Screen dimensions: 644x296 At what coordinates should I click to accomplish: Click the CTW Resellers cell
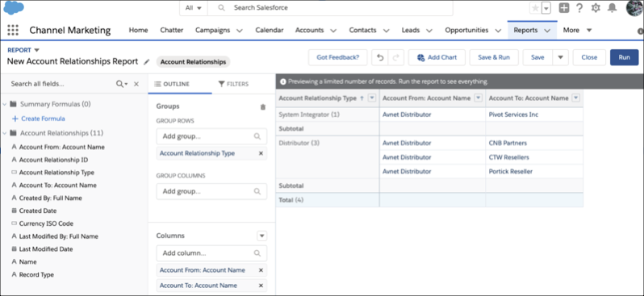(x=534, y=157)
